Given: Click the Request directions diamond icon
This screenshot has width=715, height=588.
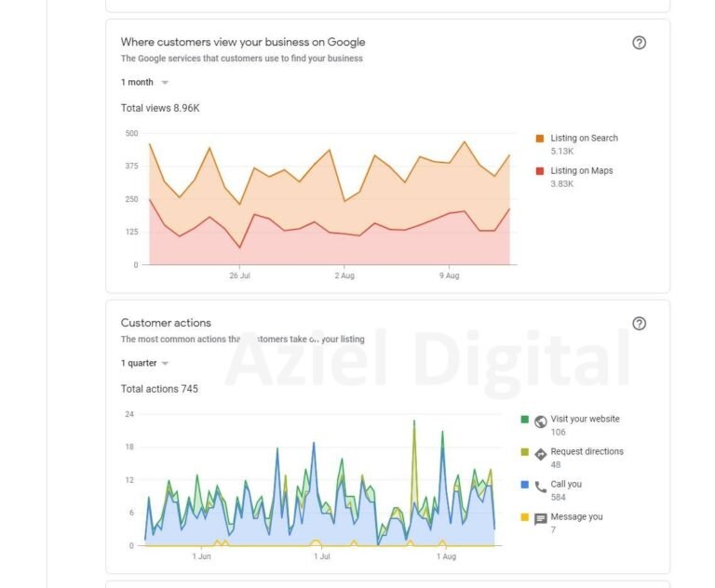Looking at the screenshot, I should 541,454.
